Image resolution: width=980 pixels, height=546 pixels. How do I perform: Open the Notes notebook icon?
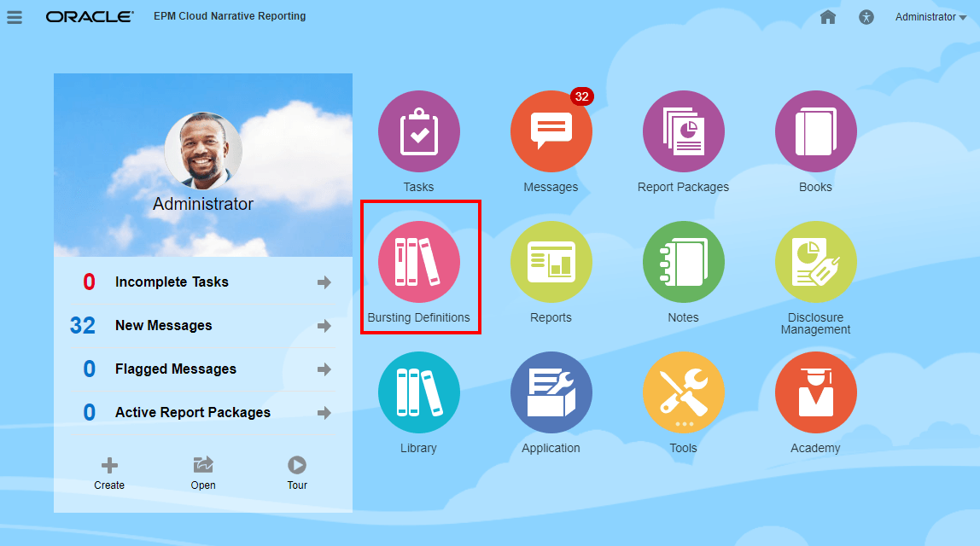click(683, 262)
